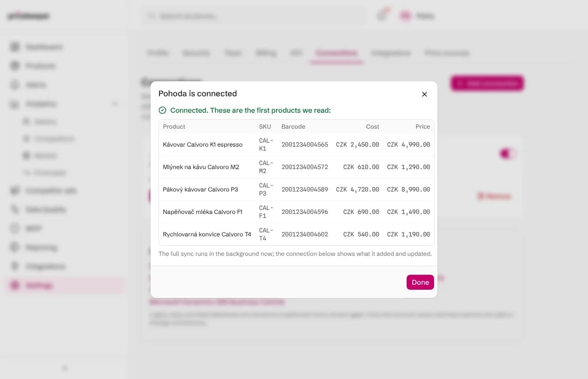Select the Pákový kávovar Calvoro P3 name

pyautogui.click(x=200, y=189)
